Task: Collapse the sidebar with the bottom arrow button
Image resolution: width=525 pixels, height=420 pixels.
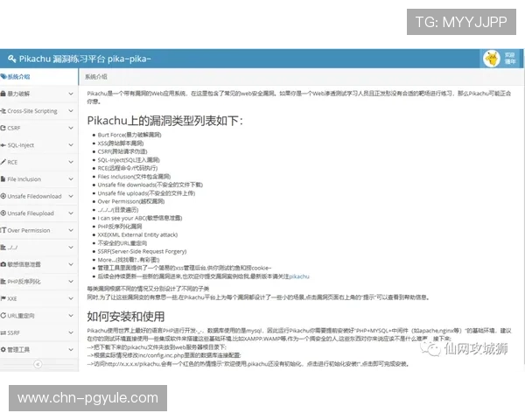Action: tap(38, 364)
